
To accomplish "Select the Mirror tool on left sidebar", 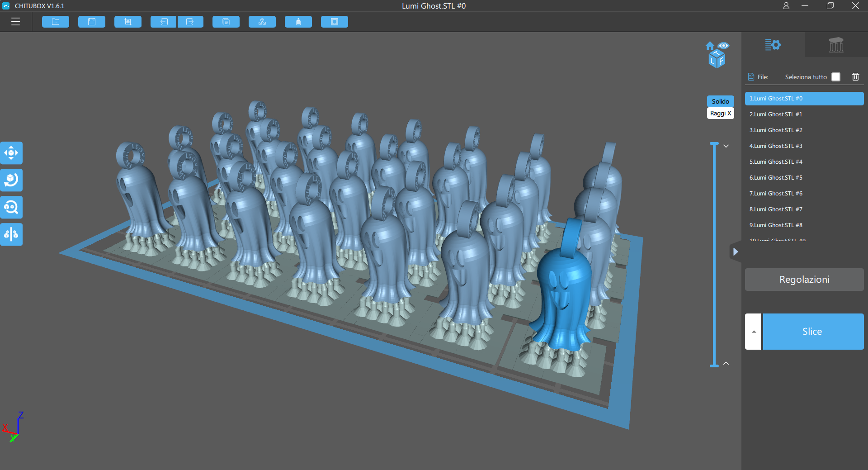I will point(11,234).
